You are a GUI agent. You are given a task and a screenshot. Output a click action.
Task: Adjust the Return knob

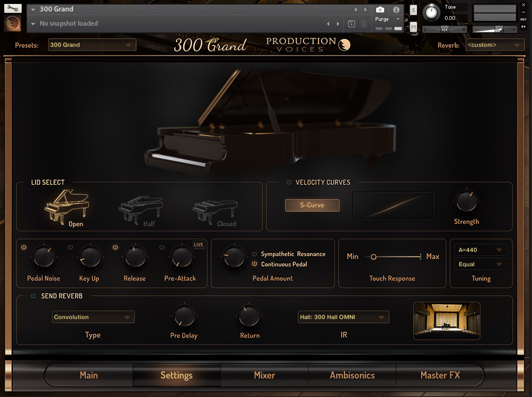(x=249, y=316)
